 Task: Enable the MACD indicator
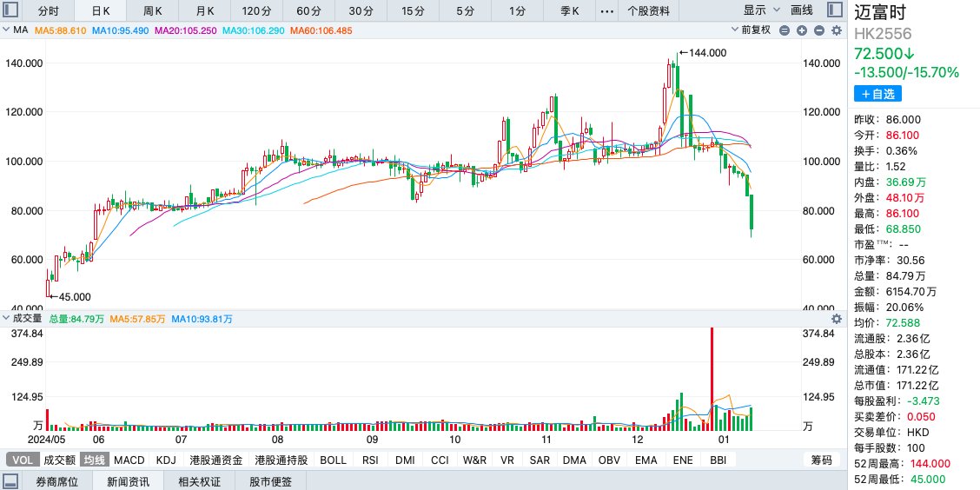pos(129,460)
